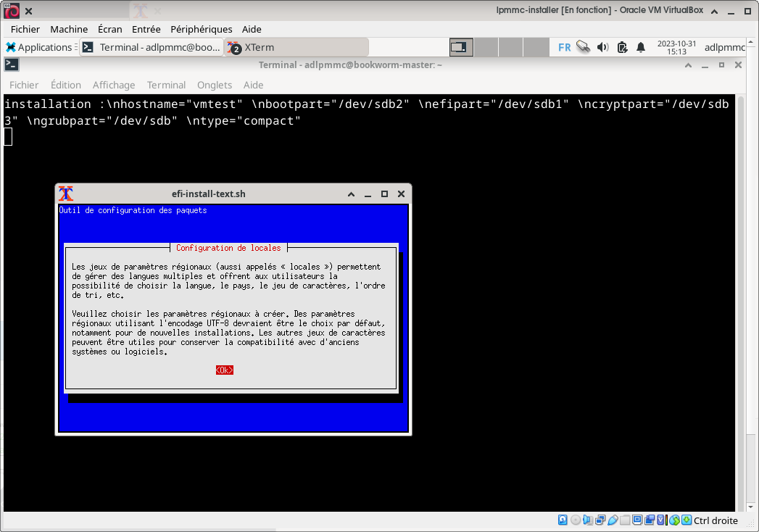The width and height of the screenshot is (759, 532).
Task: Click the date and time clock
Action: (x=676, y=47)
